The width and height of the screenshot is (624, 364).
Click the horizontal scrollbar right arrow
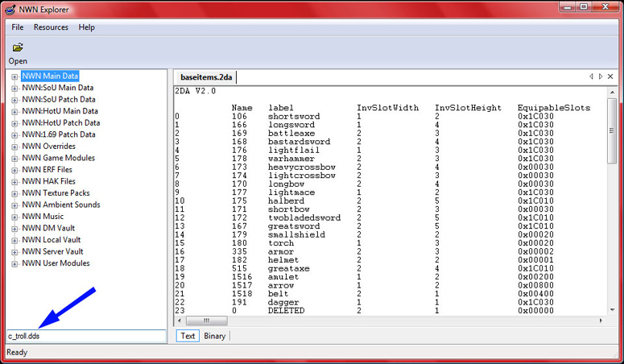click(x=601, y=321)
